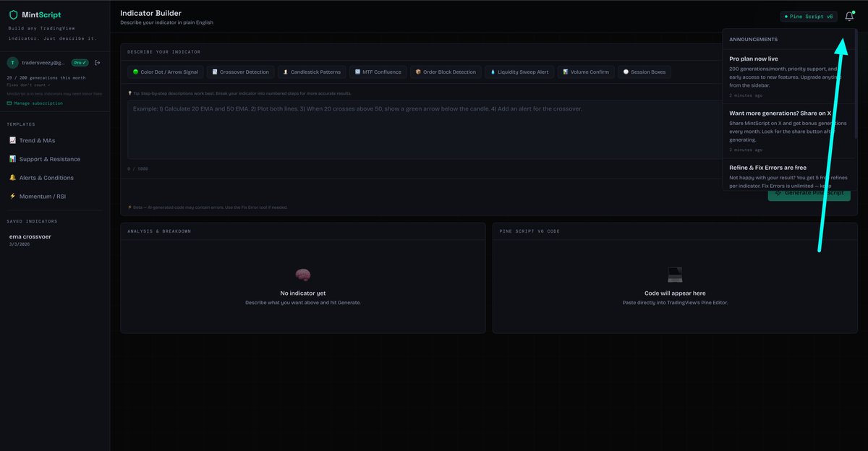The height and width of the screenshot is (451, 868).
Task: Select the Crossover Detection preset
Action: tap(240, 72)
